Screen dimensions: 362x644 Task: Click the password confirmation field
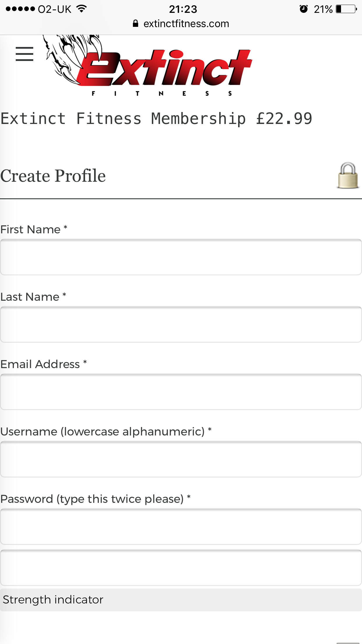click(181, 568)
